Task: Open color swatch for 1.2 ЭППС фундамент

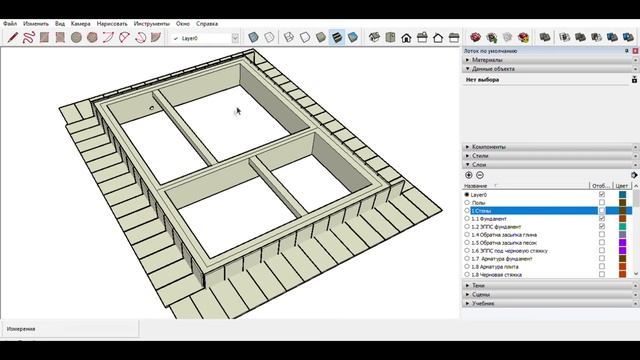Action: coord(622,227)
